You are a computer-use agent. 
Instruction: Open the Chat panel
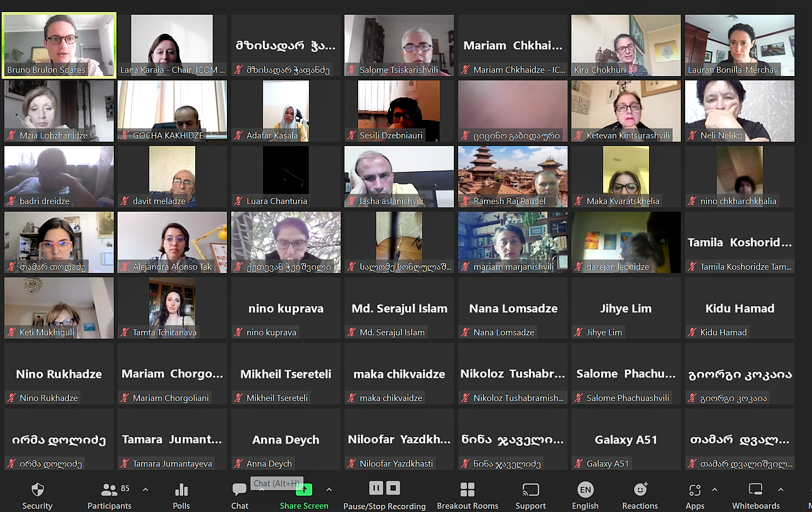coord(239,490)
